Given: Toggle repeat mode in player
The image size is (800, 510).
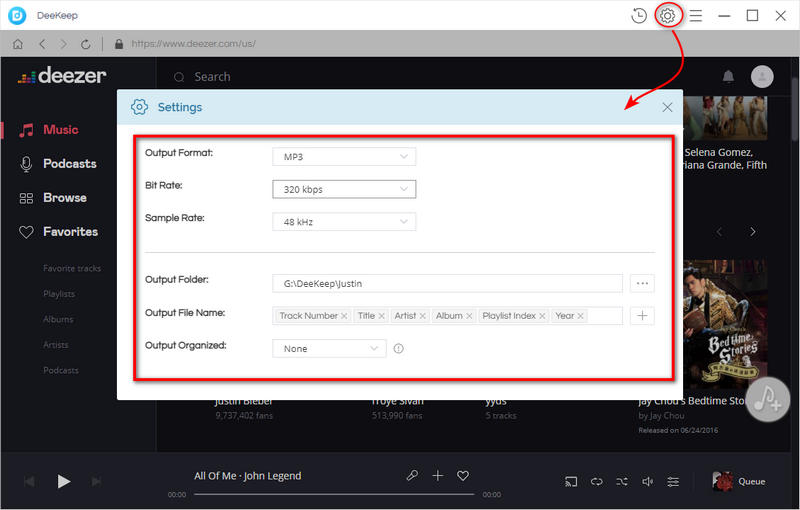Looking at the screenshot, I should click(596, 481).
